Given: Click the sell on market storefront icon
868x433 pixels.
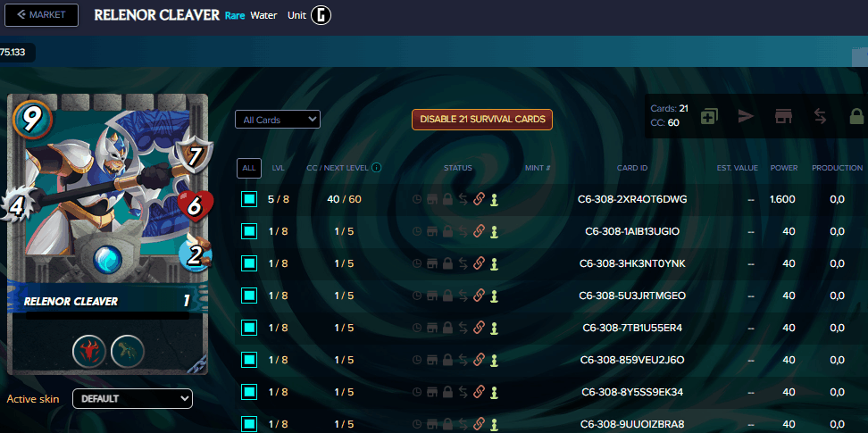Looking at the screenshot, I should coord(783,116).
